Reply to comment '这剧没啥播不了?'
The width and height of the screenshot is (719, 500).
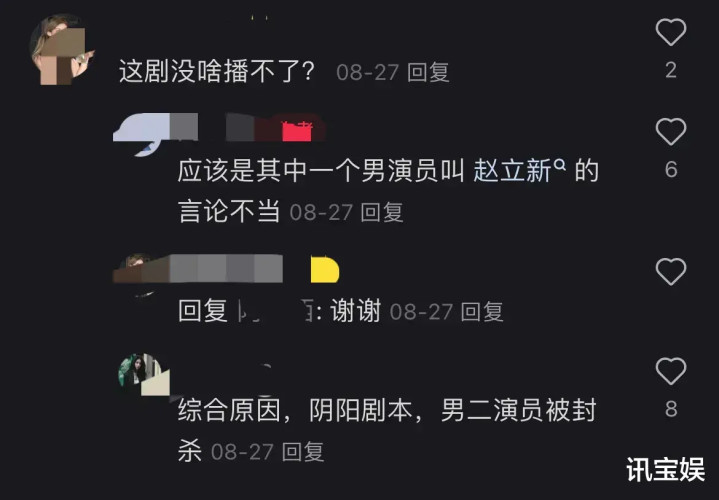428,72
